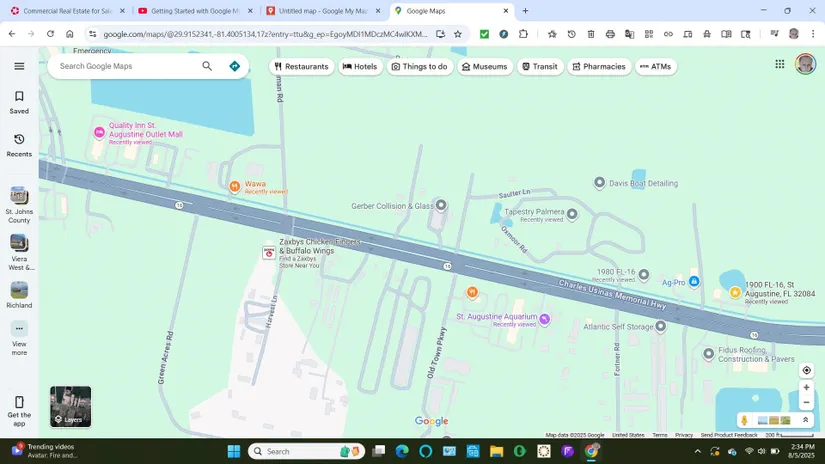
Task: Open the Recents panel
Action: click(19, 145)
